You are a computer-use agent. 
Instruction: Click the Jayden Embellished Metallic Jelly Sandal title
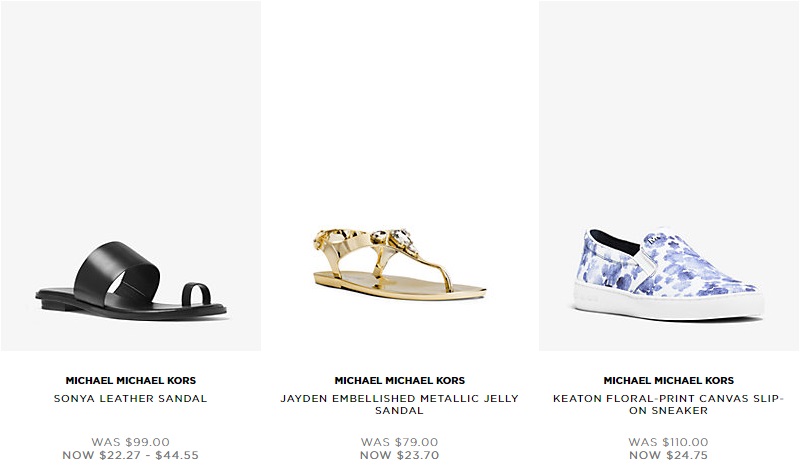pyautogui.click(x=399, y=404)
